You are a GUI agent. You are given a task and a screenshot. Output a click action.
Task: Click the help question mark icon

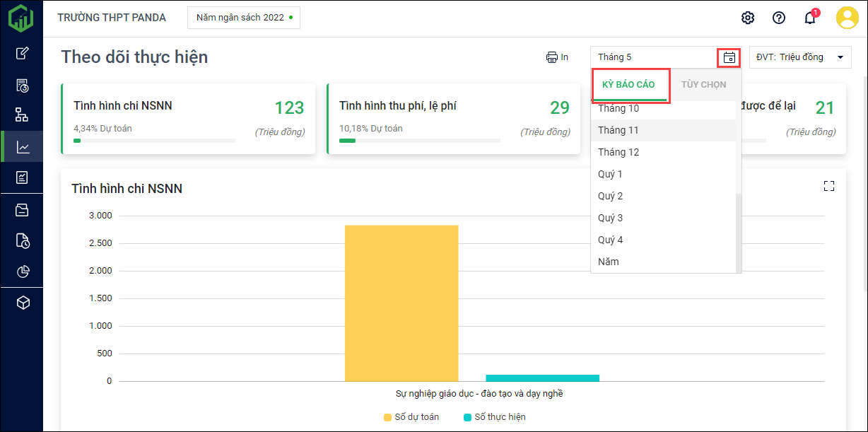point(779,18)
